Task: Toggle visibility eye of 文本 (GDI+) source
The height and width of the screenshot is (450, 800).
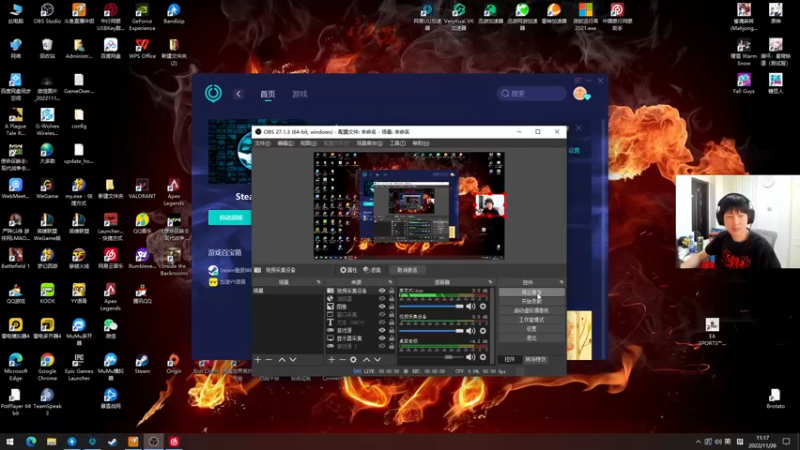Action: (x=382, y=322)
